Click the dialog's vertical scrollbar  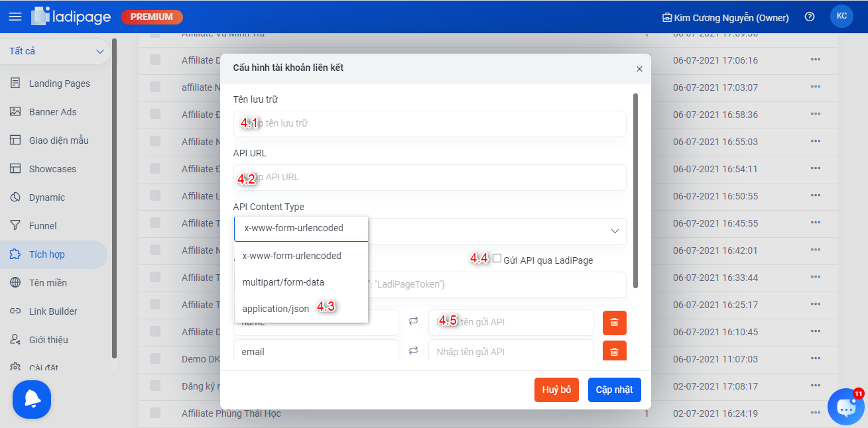click(x=635, y=191)
